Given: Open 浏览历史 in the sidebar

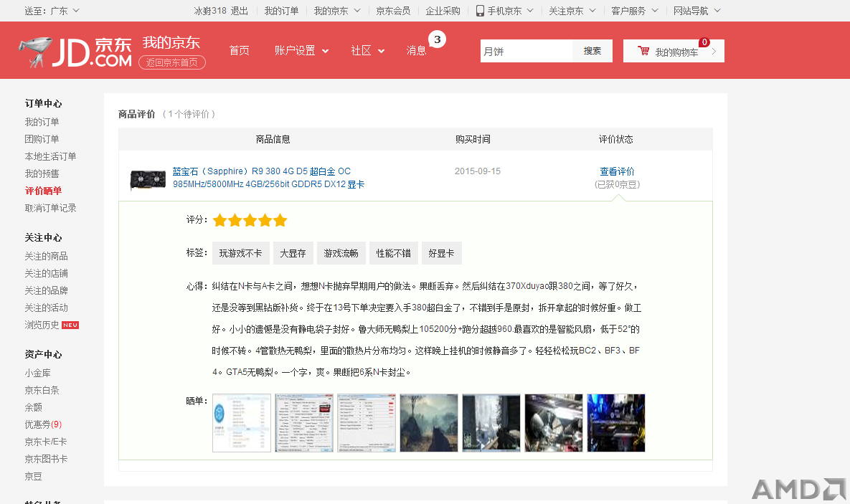Looking at the screenshot, I should (42, 325).
